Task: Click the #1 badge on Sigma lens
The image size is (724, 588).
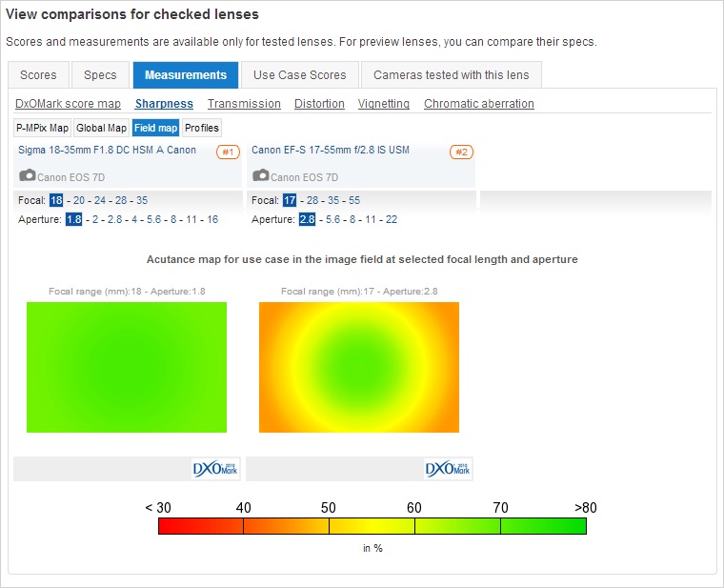Action: [x=228, y=152]
